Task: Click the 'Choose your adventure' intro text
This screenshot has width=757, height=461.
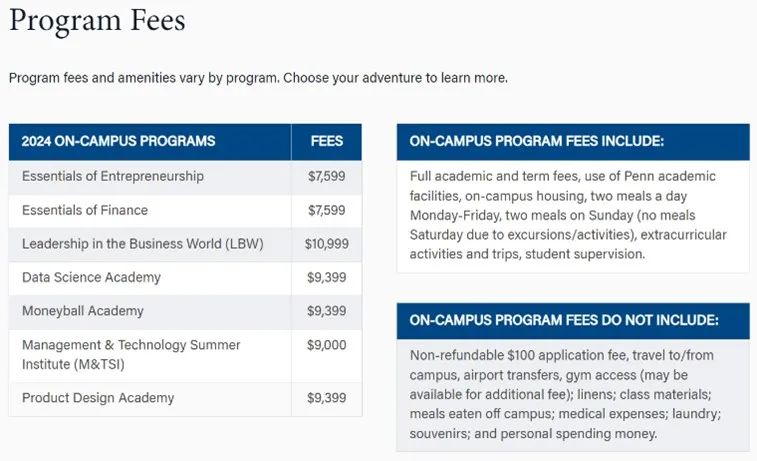Action: pyautogui.click(x=395, y=78)
